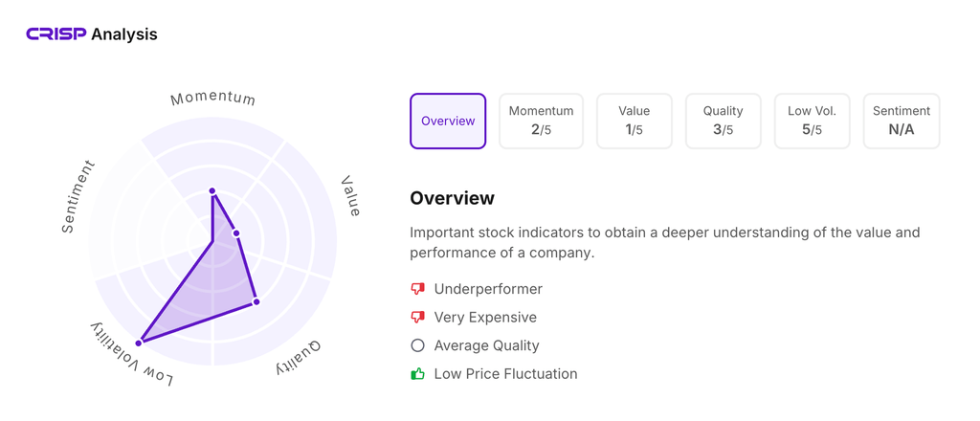Click the Average Quality circle icon
980x421 pixels.
click(417, 345)
